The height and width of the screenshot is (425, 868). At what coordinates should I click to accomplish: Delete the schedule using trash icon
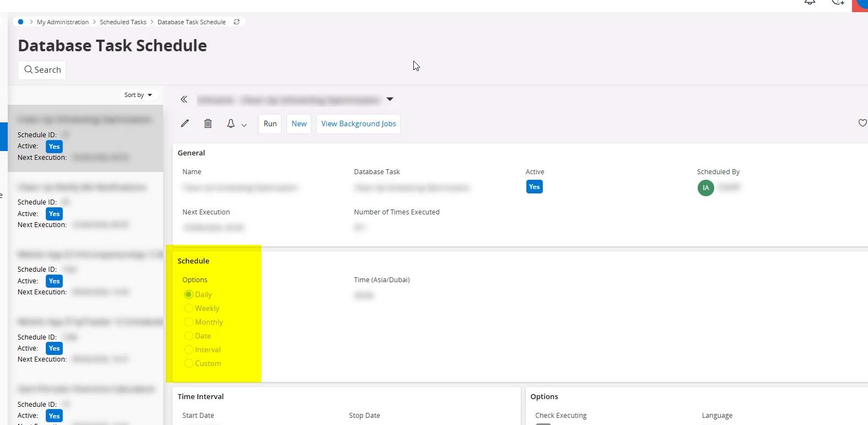pos(208,123)
